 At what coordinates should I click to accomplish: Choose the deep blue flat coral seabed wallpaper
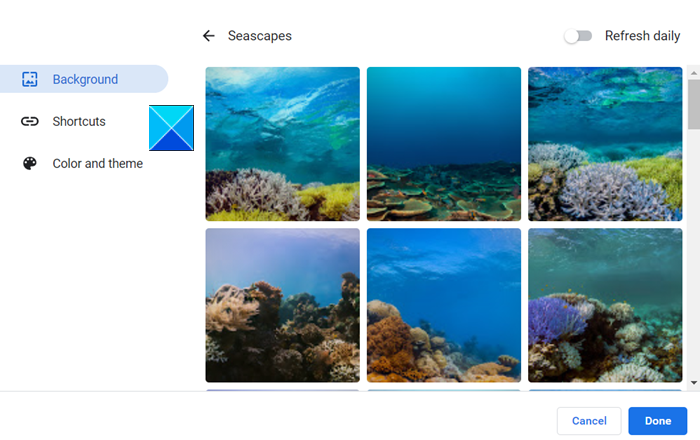tap(444, 144)
